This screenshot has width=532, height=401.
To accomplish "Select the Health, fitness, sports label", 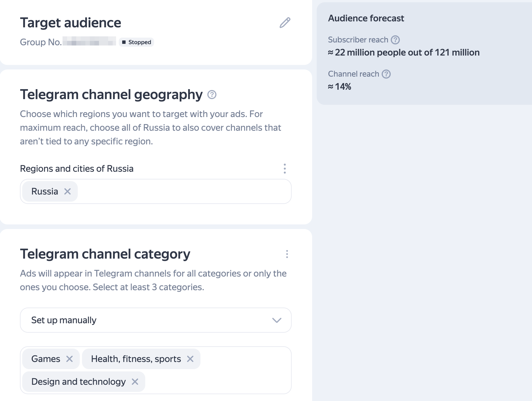I will pyautogui.click(x=136, y=359).
